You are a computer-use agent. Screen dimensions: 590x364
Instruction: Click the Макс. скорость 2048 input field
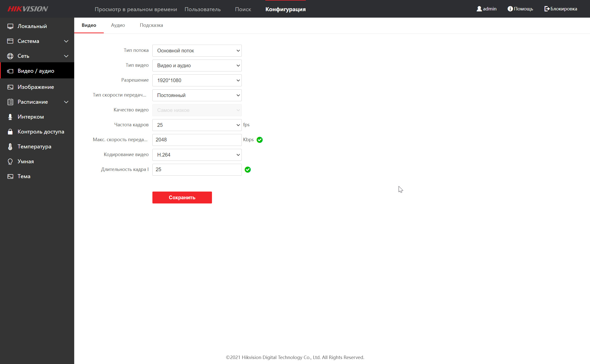tap(197, 140)
